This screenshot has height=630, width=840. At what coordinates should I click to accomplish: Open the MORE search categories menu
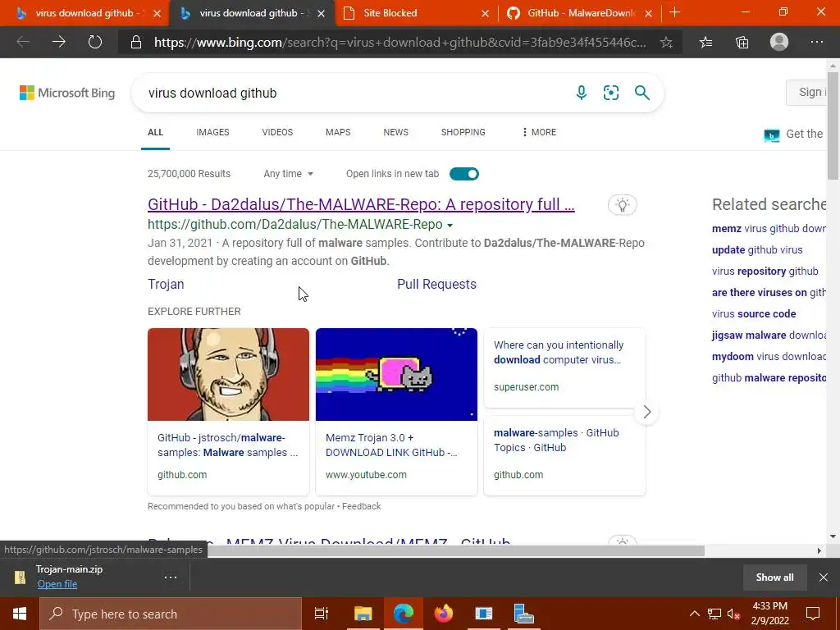[x=539, y=132]
